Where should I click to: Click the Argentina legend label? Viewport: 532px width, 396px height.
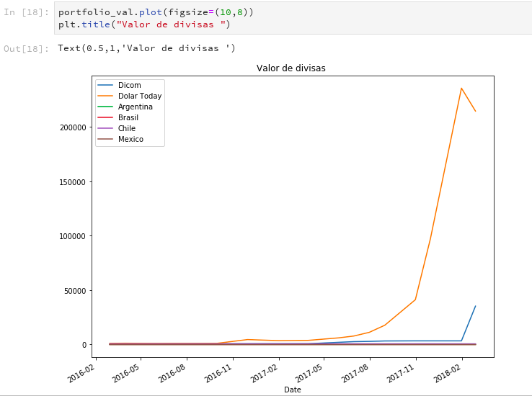click(135, 107)
